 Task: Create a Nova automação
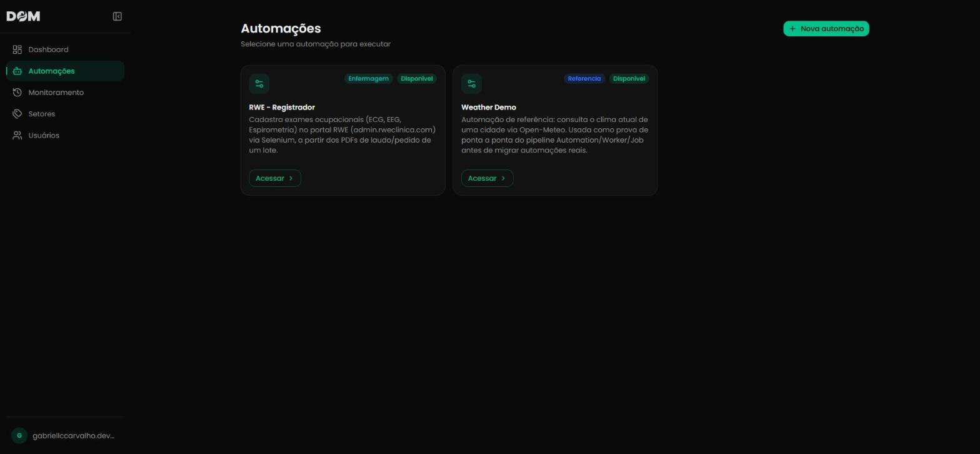pos(826,29)
